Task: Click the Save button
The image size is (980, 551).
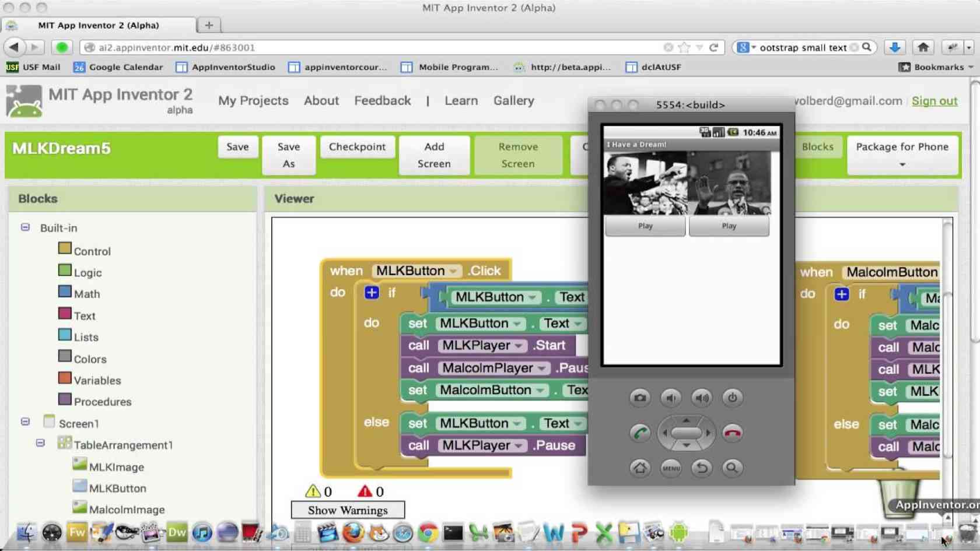Action: tap(237, 147)
